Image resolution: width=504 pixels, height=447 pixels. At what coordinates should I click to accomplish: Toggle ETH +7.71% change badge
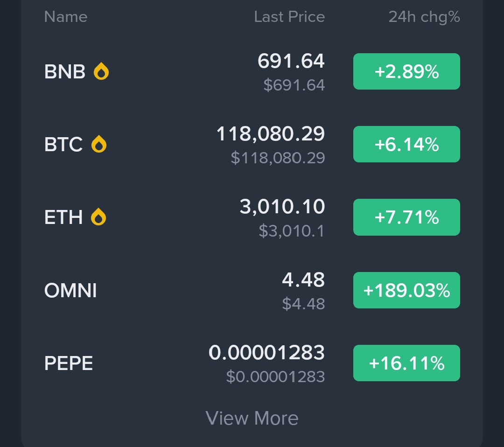tap(406, 217)
